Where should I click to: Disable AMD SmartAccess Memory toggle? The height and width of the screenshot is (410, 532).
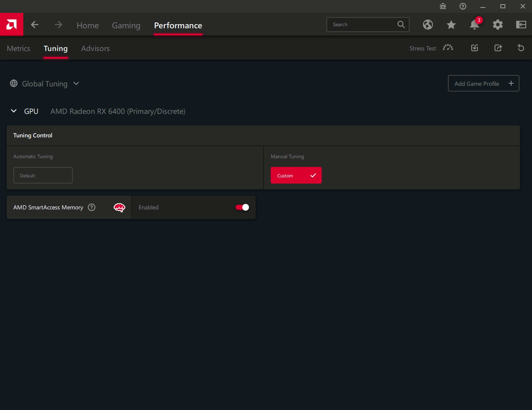[x=242, y=207]
